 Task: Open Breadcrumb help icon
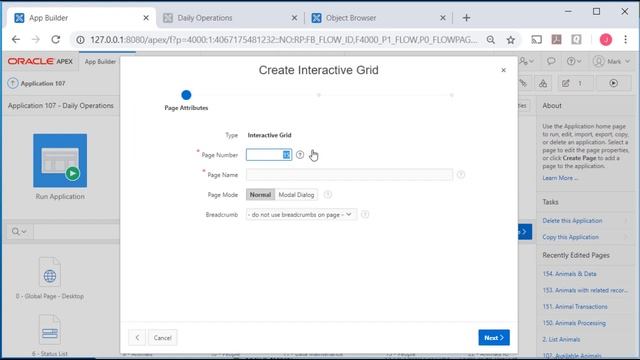point(365,214)
